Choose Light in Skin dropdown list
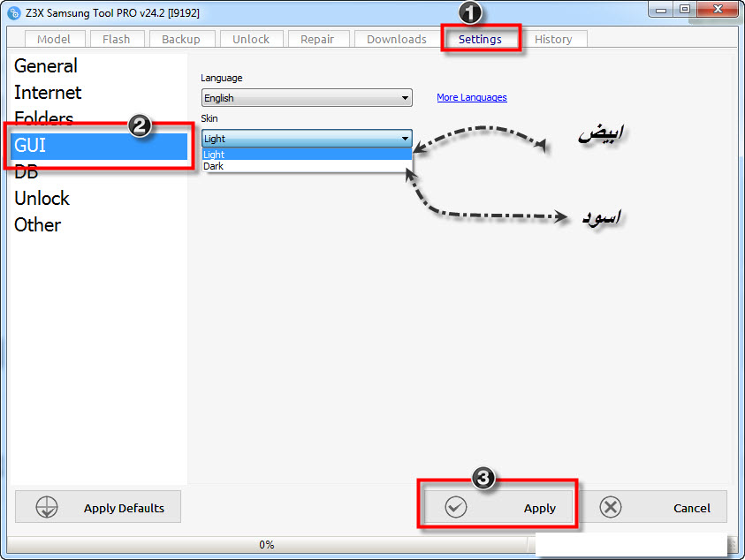 [307, 155]
